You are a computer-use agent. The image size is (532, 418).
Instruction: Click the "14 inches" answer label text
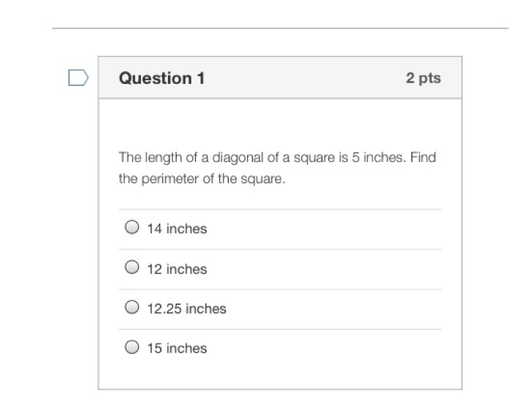click(x=176, y=229)
